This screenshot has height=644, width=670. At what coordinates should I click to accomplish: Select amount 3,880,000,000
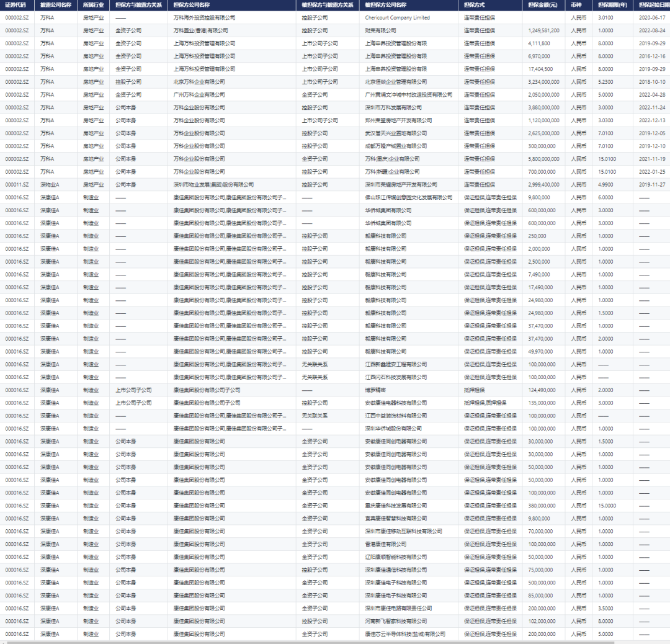[543, 108]
